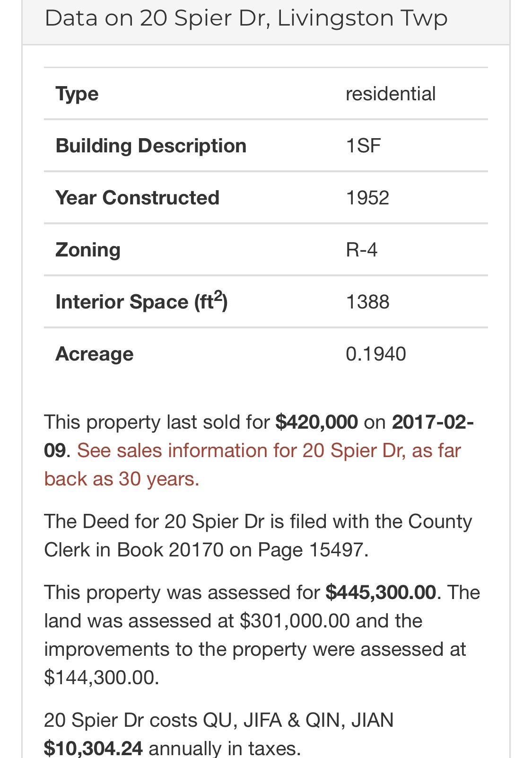Click the "residential" type value
This screenshot has height=758, width=532.
point(391,94)
